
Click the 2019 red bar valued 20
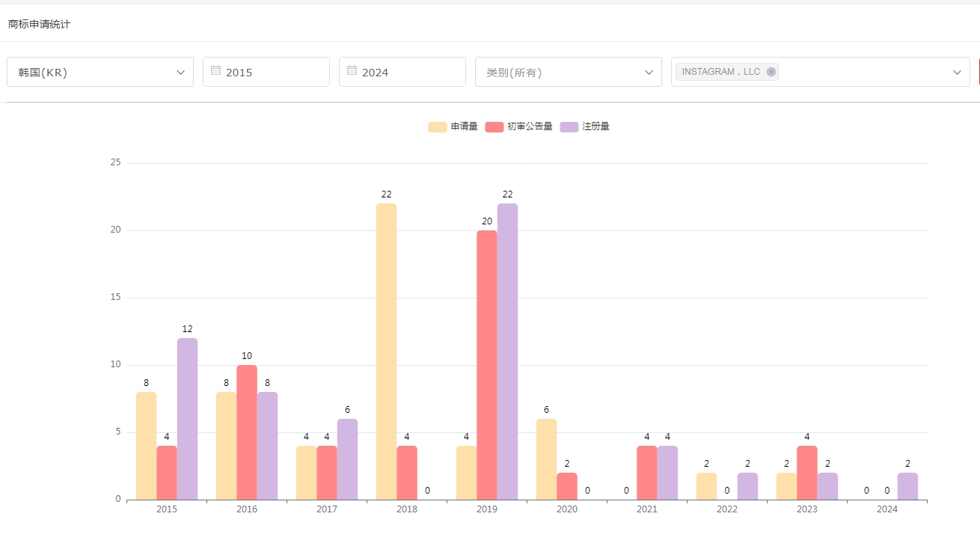[x=487, y=365]
